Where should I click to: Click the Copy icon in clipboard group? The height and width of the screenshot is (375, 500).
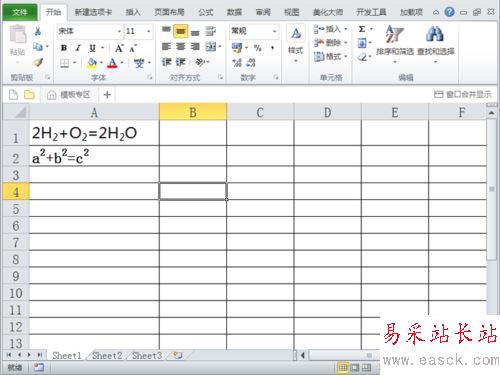[x=38, y=47]
